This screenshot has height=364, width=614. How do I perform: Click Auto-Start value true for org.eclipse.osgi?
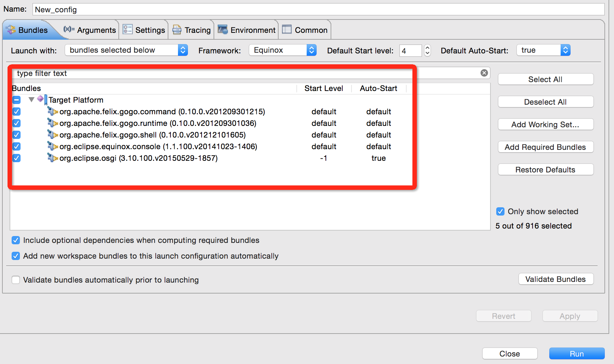tap(379, 158)
